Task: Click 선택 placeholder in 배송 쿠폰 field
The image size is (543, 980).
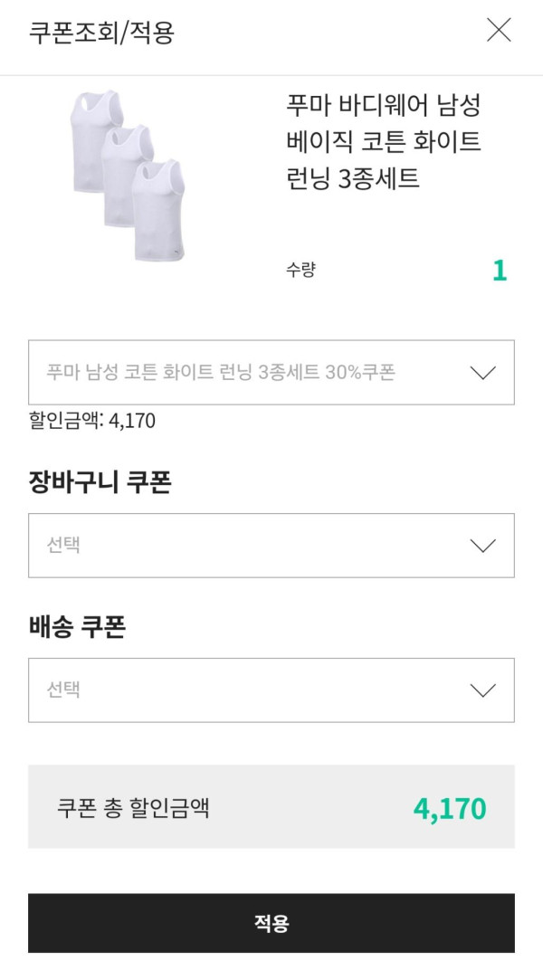Action: [63, 690]
